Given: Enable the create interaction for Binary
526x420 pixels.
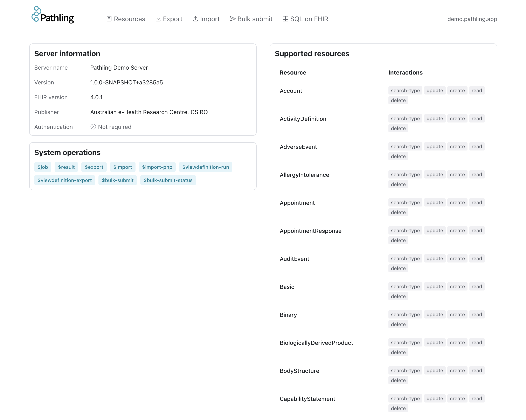Looking at the screenshot, I should pyautogui.click(x=457, y=314).
